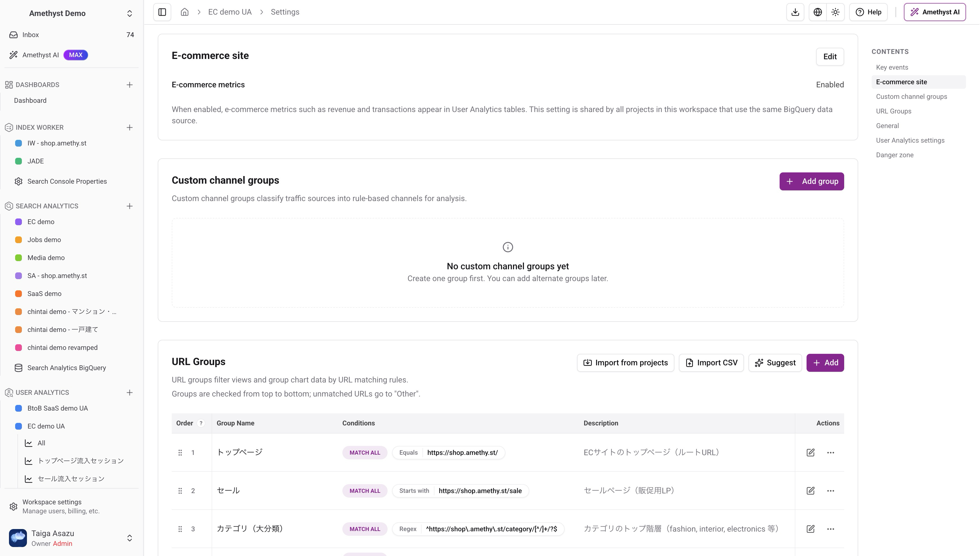Open Amethyst AI sidebar item
Viewport: 980px width, 556px height.
(x=72, y=55)
